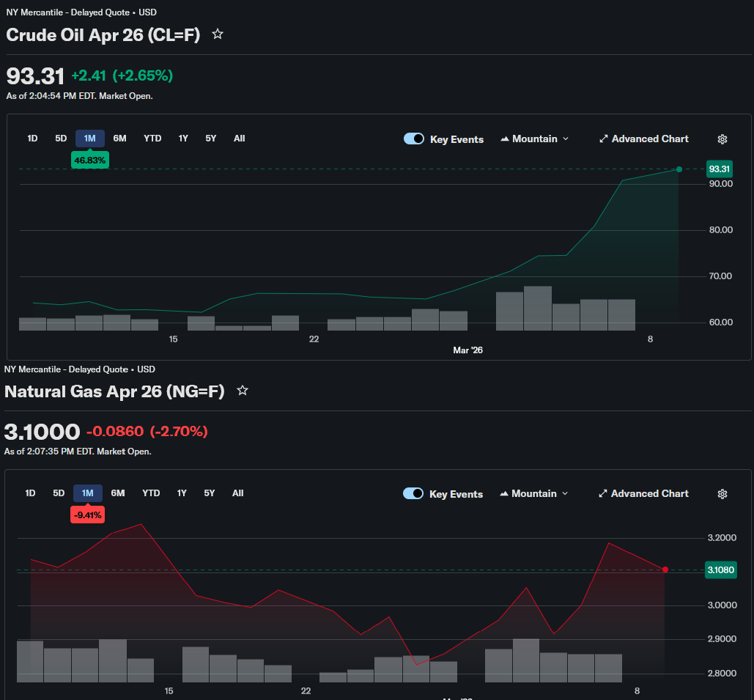
Task: Click the 46.83% performance badge
Action: (x=90, y=161)
